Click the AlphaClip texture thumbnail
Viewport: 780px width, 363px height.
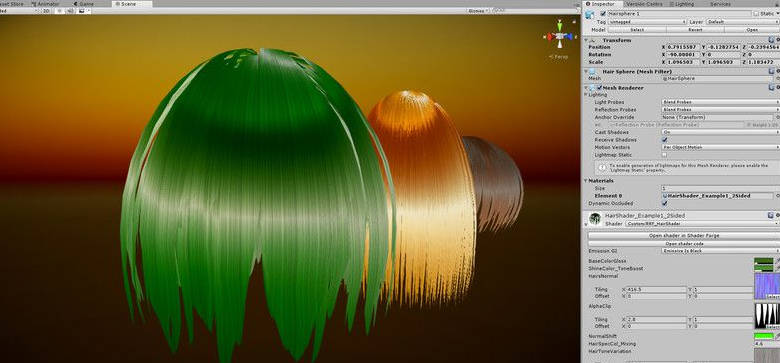tap(767, 316)
